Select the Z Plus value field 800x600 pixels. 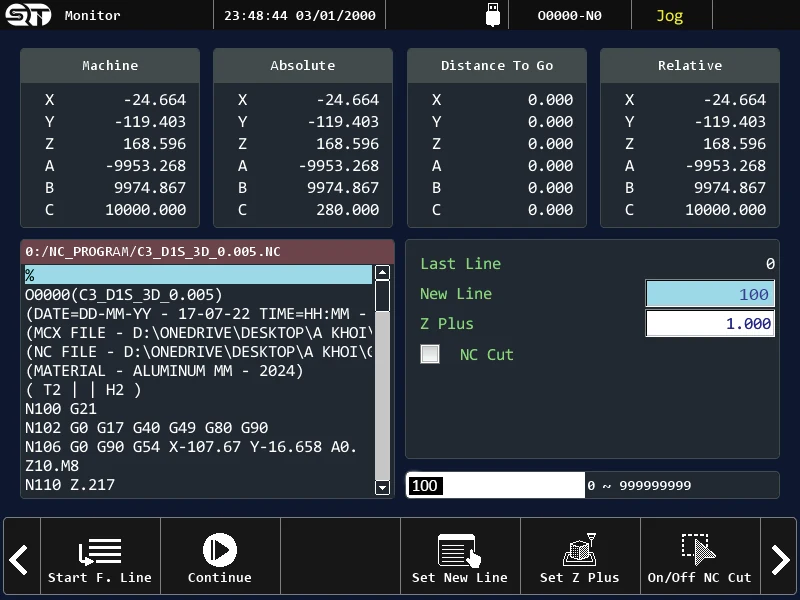click(x=710, y=323)
